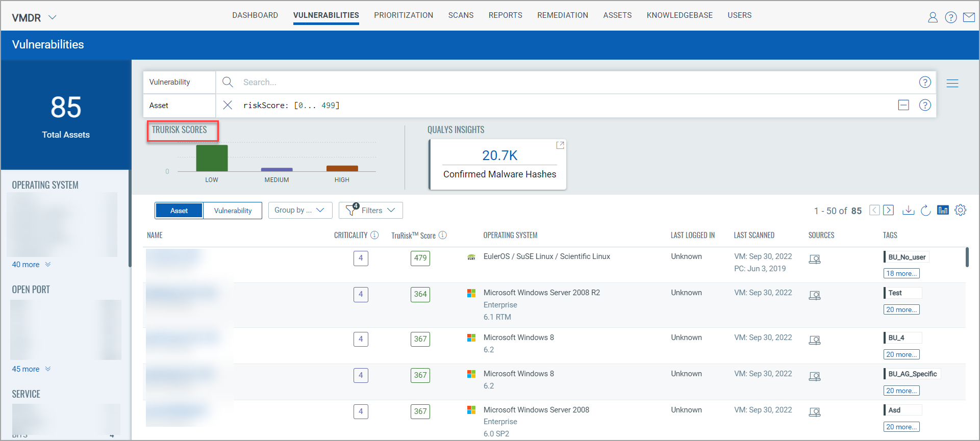Open the Group by dropdown

300,210
